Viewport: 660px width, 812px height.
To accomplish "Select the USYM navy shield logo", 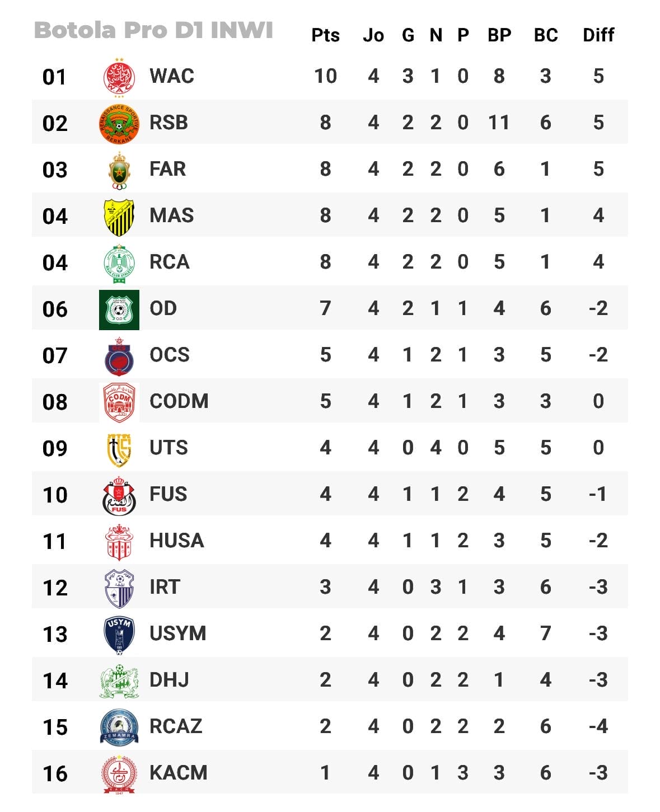I will [119, 635].
